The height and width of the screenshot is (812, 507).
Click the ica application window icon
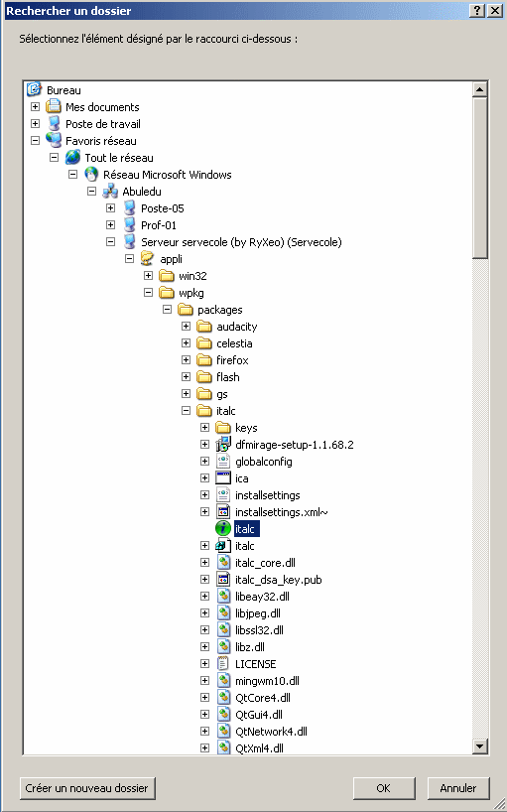[x=223, y=478]
